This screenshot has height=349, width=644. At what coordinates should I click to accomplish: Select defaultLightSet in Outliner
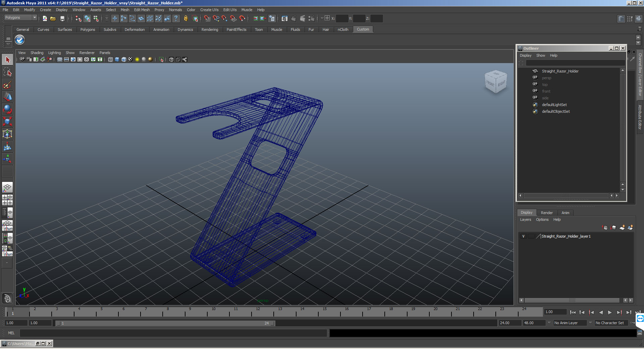[x=554, y=105]
